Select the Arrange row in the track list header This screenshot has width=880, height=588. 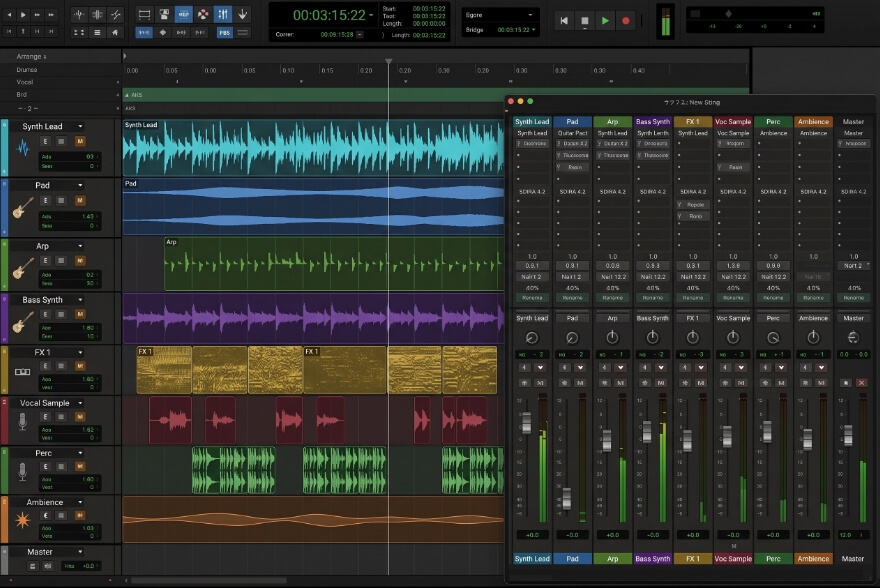click(x=61, y=57)
